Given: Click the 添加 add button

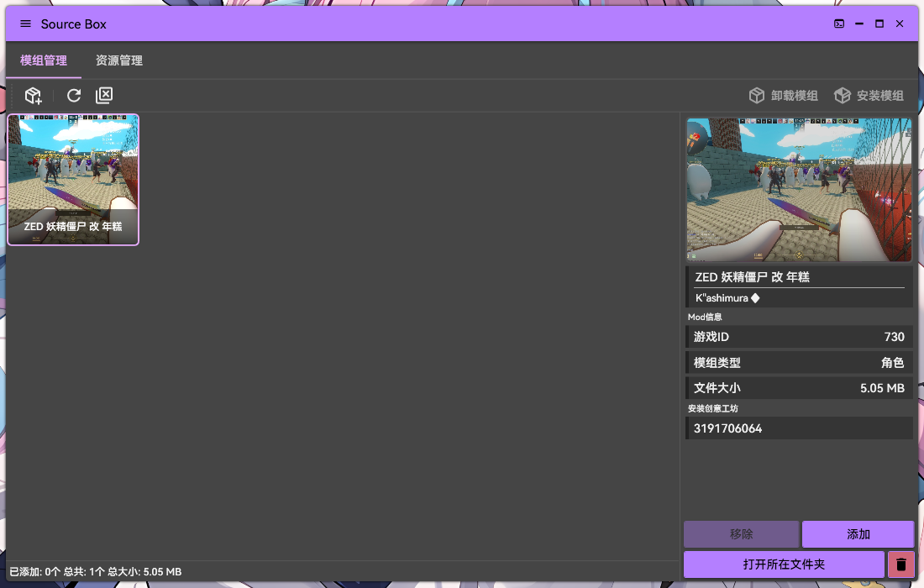Looking at the screenshot, I should (x=858, y=534).
